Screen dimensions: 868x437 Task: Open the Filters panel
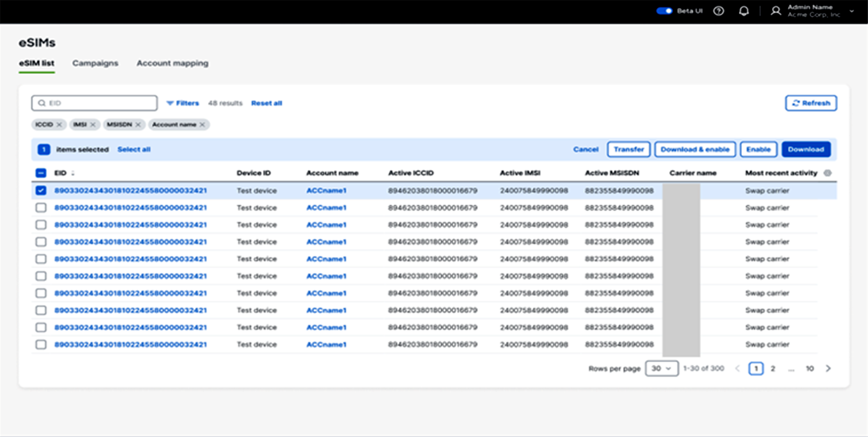pos(183,103)
